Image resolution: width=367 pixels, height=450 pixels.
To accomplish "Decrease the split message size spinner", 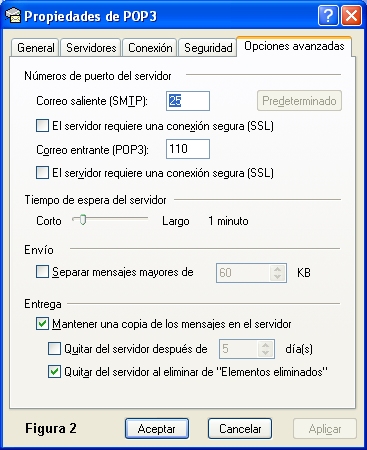I will coord(277,277).
